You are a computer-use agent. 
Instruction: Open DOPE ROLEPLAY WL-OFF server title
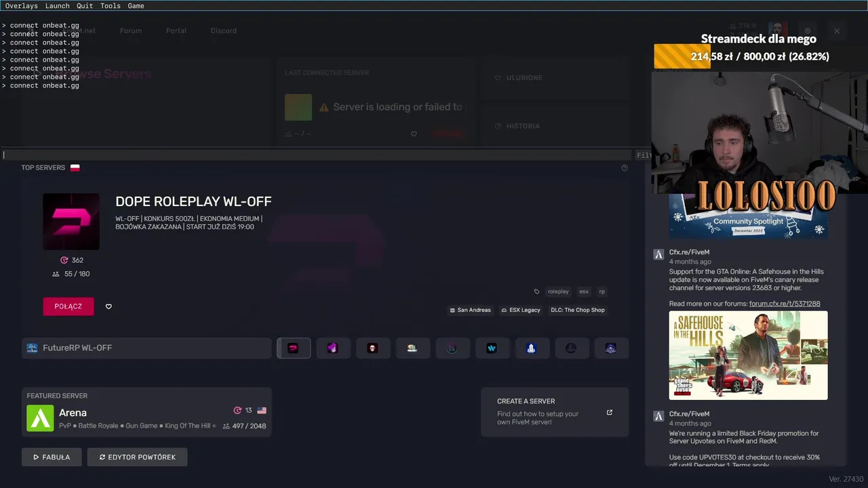(193, 201)
